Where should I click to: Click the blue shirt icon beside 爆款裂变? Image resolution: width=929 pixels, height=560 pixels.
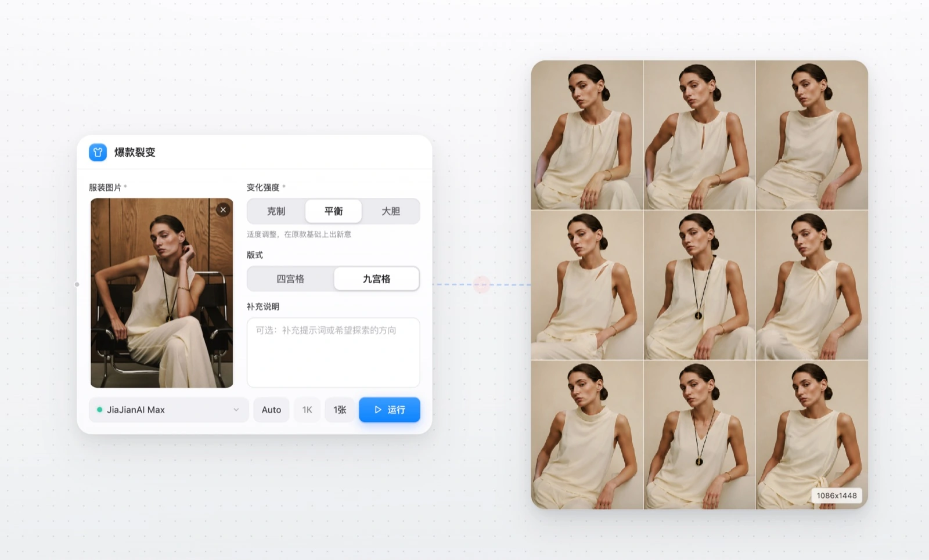[x=98, y=152]
